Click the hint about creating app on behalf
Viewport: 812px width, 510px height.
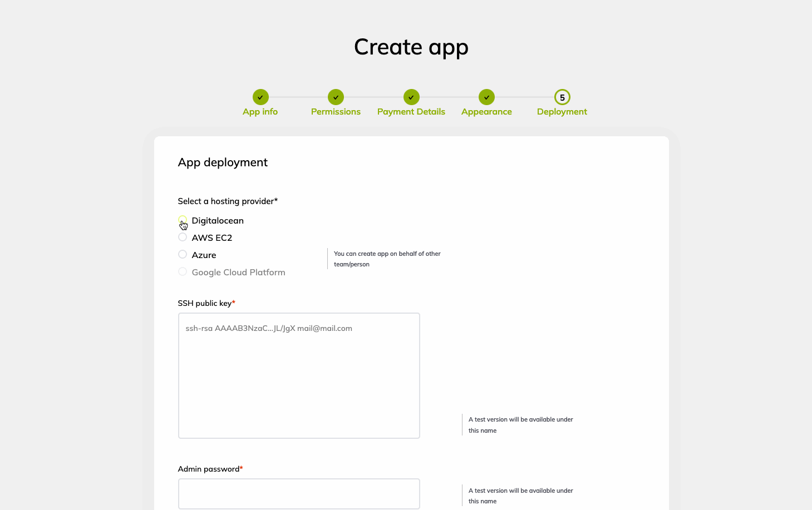click(x=387, y=259)
